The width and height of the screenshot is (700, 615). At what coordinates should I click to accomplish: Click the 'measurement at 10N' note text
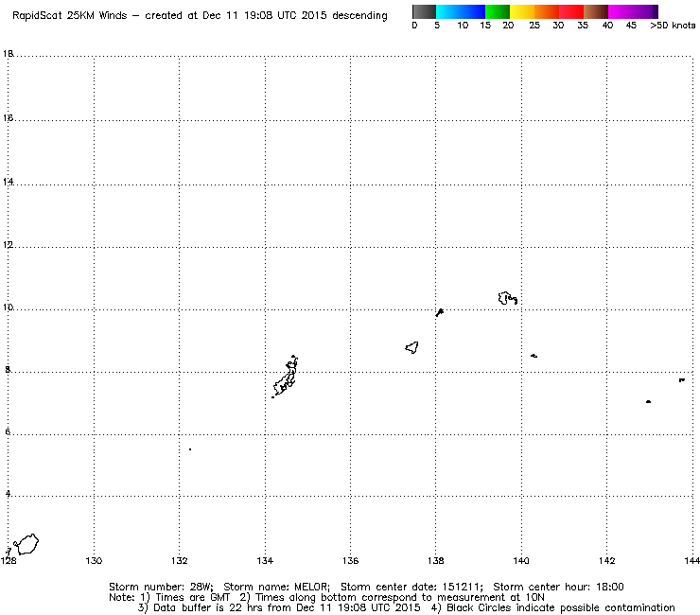point(491,597)
